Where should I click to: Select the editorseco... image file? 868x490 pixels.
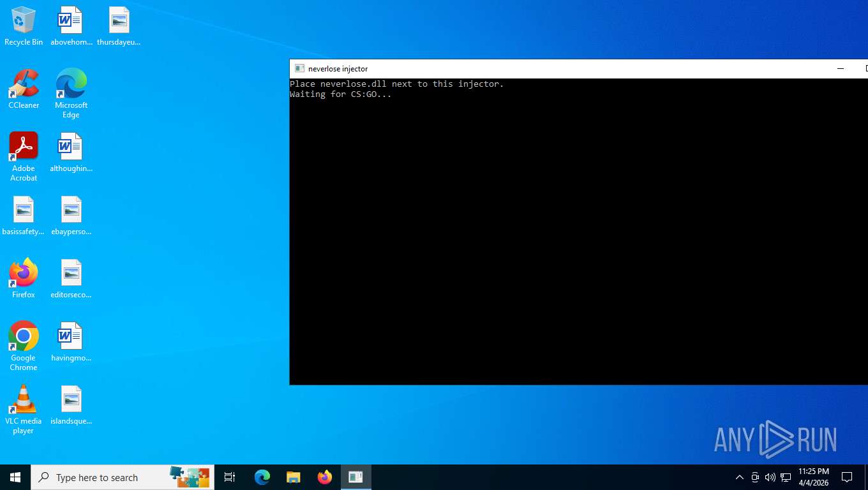click(x=71, y=279)
